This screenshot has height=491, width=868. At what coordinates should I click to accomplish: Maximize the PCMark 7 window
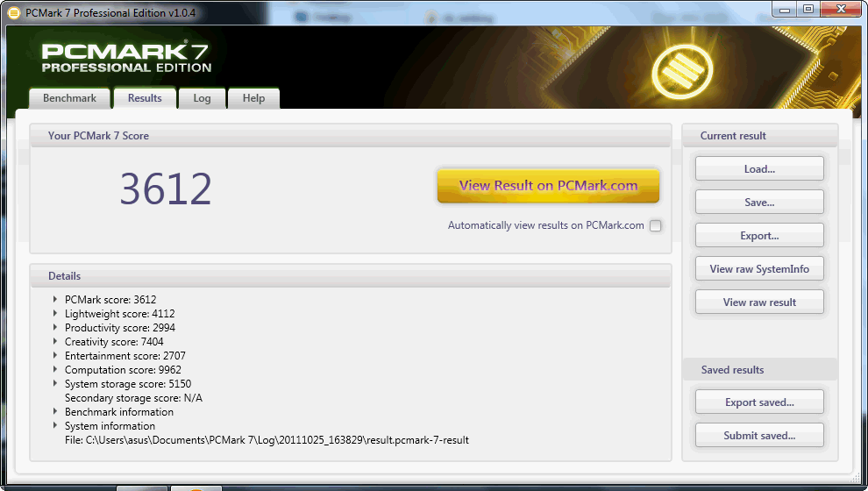808,10
